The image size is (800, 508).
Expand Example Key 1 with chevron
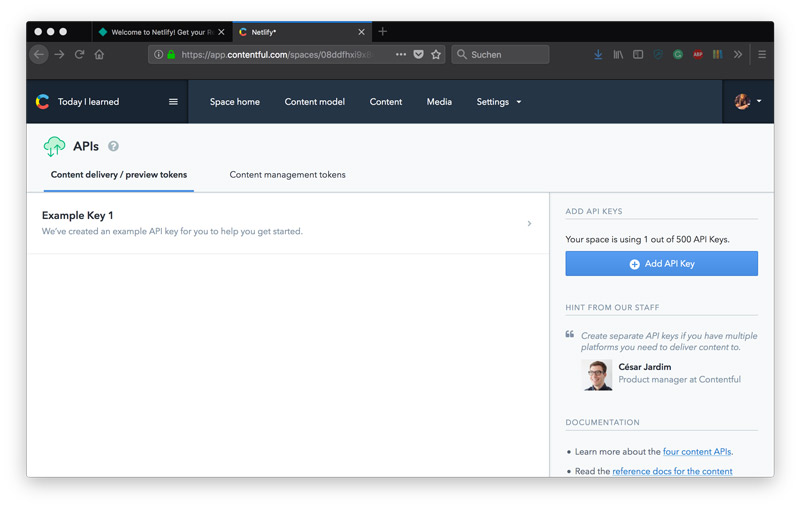tap(529, 223)
